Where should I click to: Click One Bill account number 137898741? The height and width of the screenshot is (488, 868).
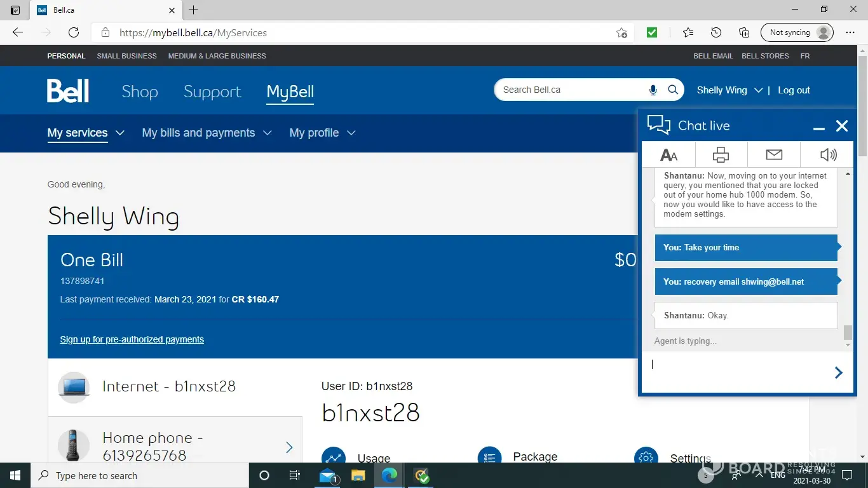point(82,281)
